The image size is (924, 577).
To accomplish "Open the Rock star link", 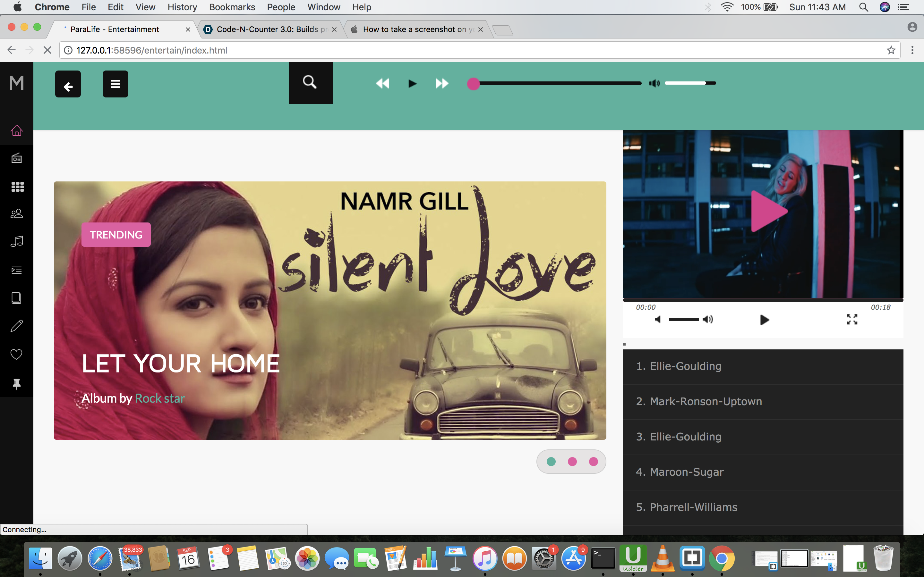I will (159, 398).
